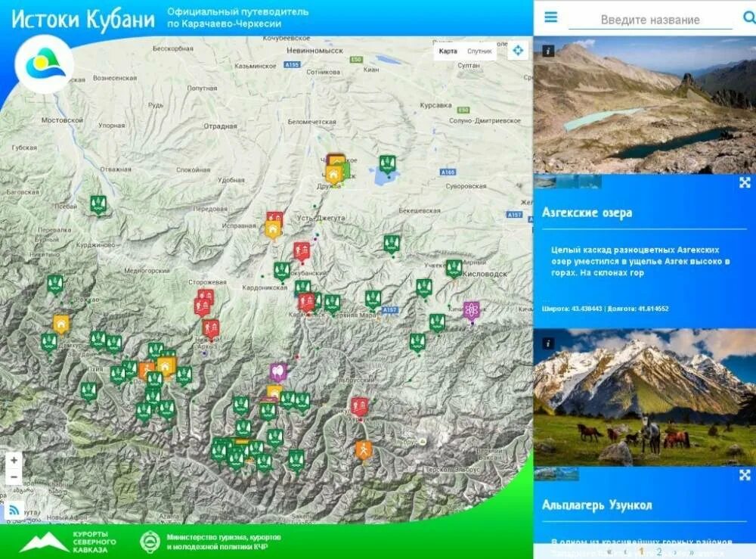Select first thumbnail under Азгекские озера photo

[544, 182]
